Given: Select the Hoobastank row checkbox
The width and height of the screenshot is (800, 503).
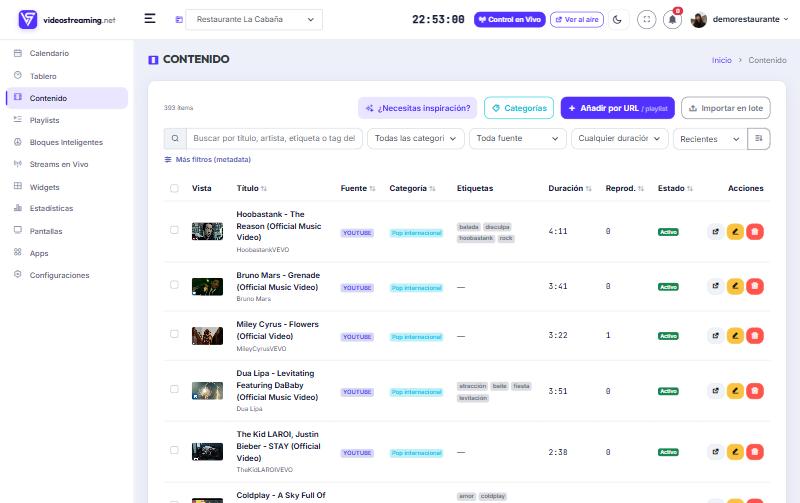Looking at the screenshot, I should point(174,230).
